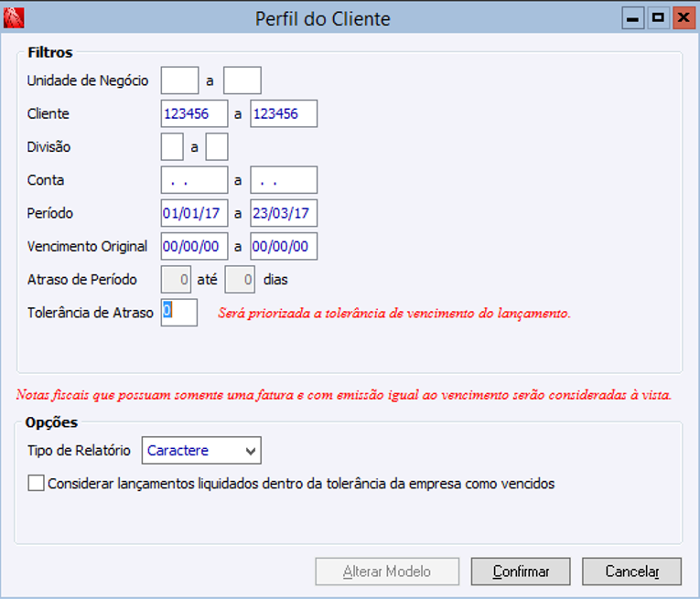Select the ending Cliente code field
Image resolution: width=700 pixels, height=599 pixels.
[x=284, y=113]
